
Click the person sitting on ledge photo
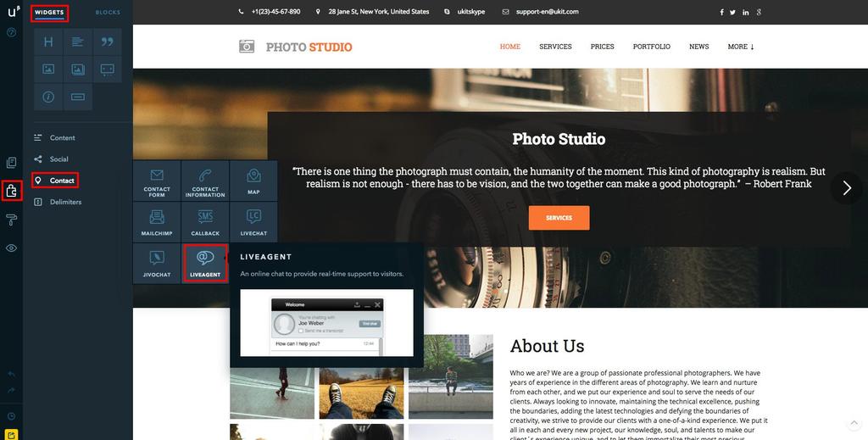[451, 376]
